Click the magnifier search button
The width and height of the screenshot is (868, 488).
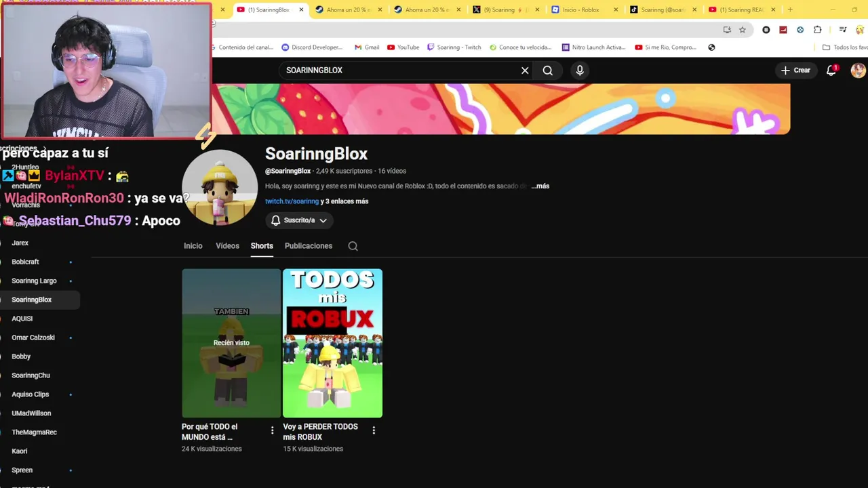[548, 70]
